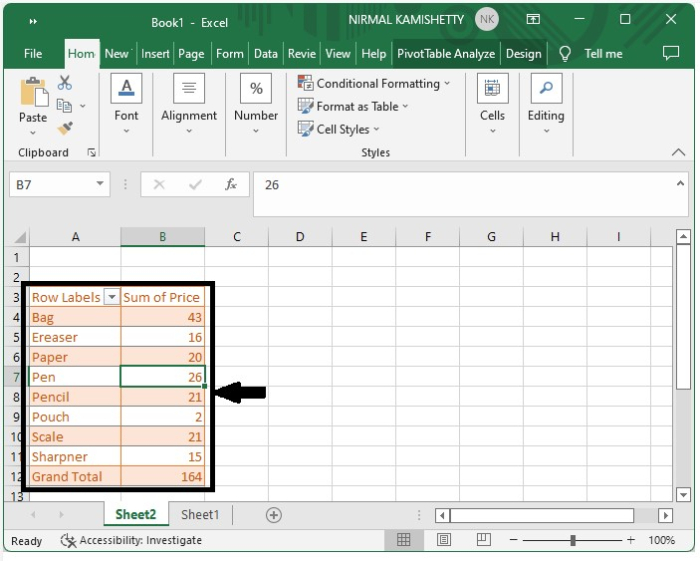
Task: Click the NK account avatar
Action: [487, 20]
